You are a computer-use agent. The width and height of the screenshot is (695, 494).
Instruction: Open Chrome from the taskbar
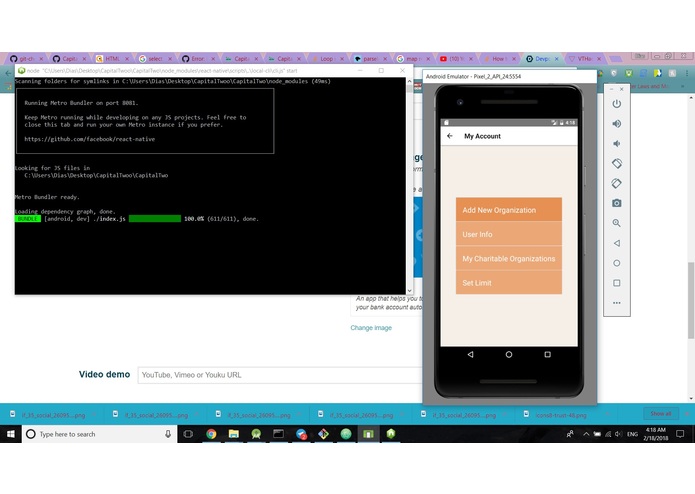click(211, 434)
